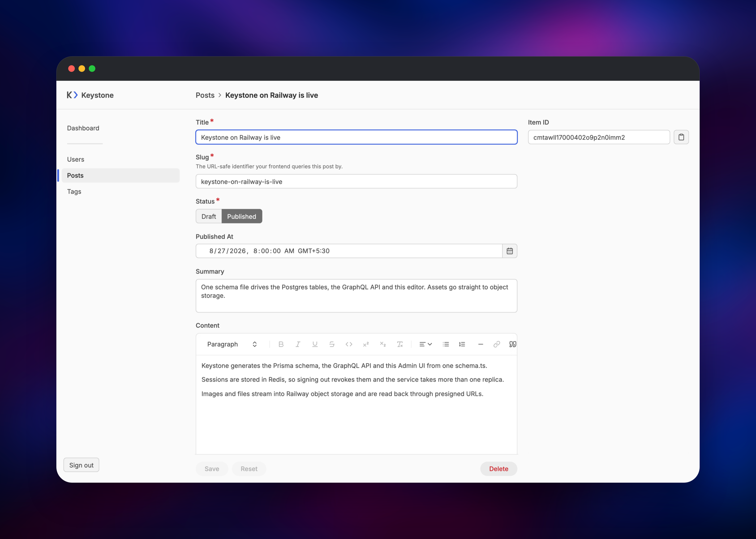Apply strikethrough formatting
Viewport: 756px width, 539px height.
(x=332, y=344)
